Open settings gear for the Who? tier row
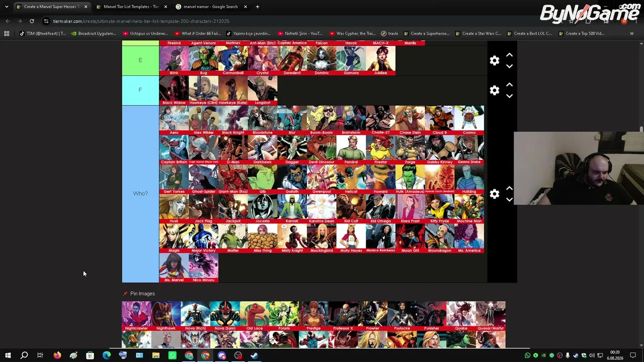The width and height of the screenshot is (644, 362). (x=495, y=194)
